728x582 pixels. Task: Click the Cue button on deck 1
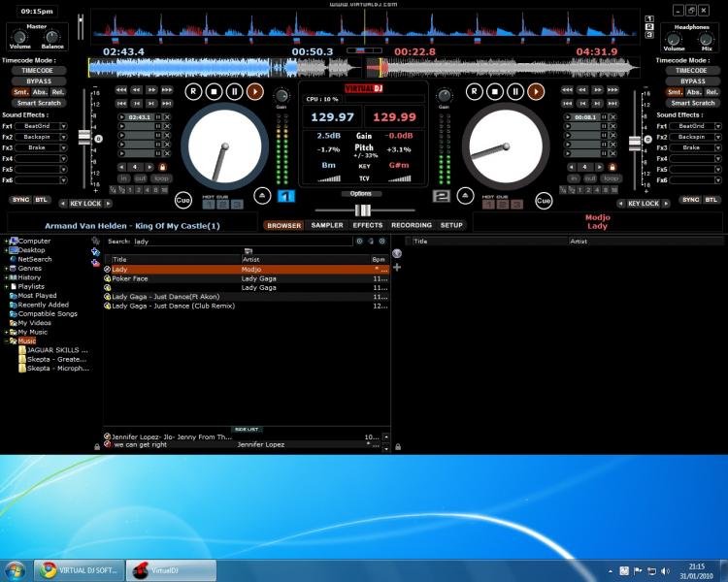click(x=182, y=201)
